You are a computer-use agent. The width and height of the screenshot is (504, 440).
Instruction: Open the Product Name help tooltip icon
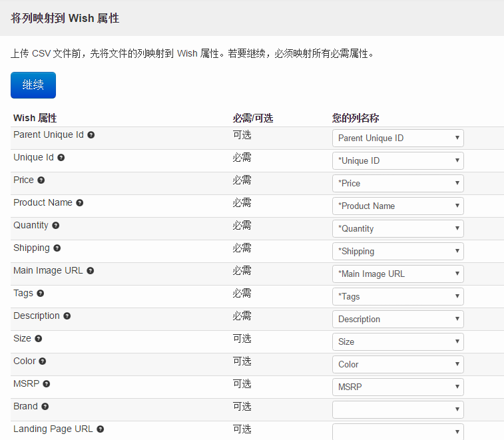click(80, 203)
